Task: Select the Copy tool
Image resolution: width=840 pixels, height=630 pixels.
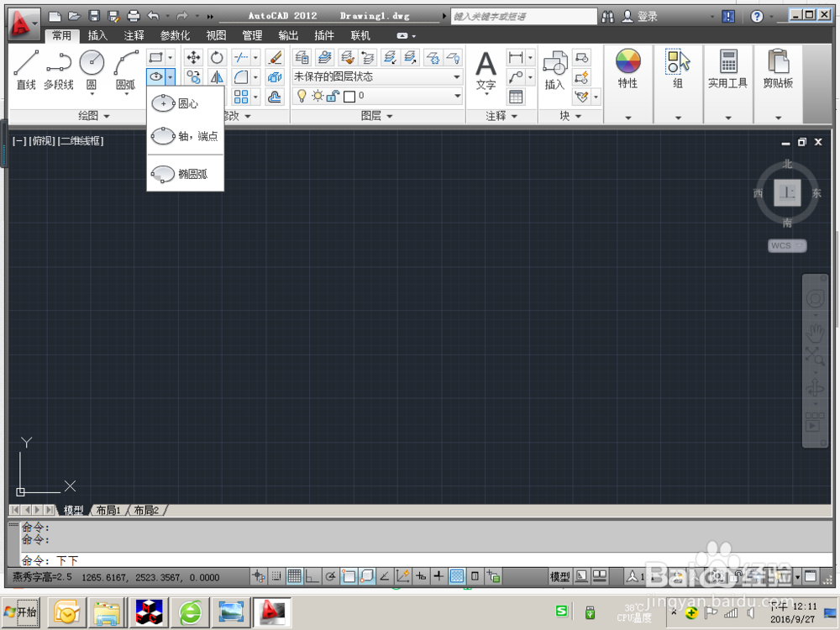Action: [x=193, y=77]
